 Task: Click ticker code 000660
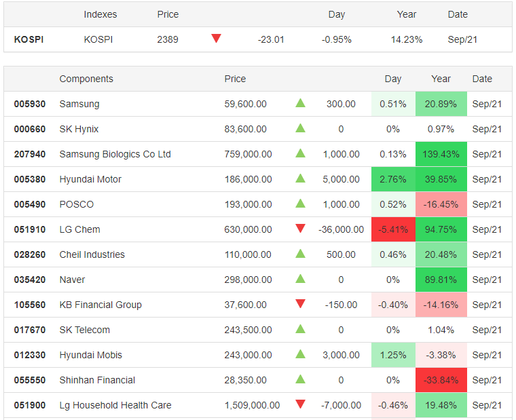30,129
